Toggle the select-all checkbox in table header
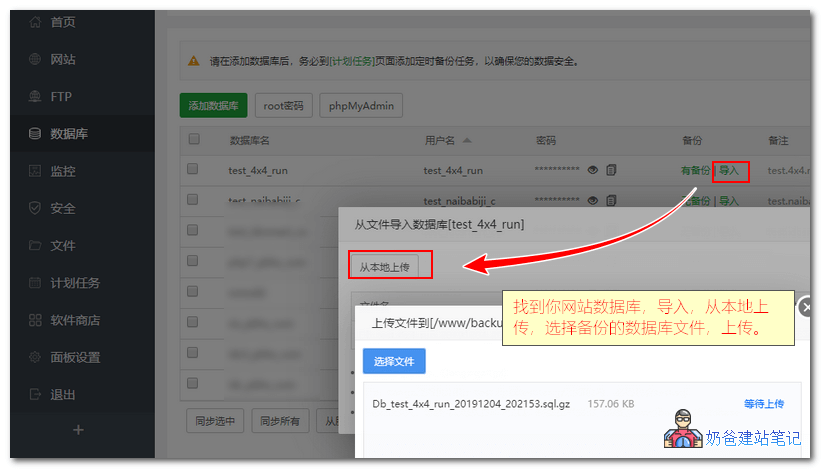This screenshot has height=469, width=821. pyautogui.click(x=194, y=139)
